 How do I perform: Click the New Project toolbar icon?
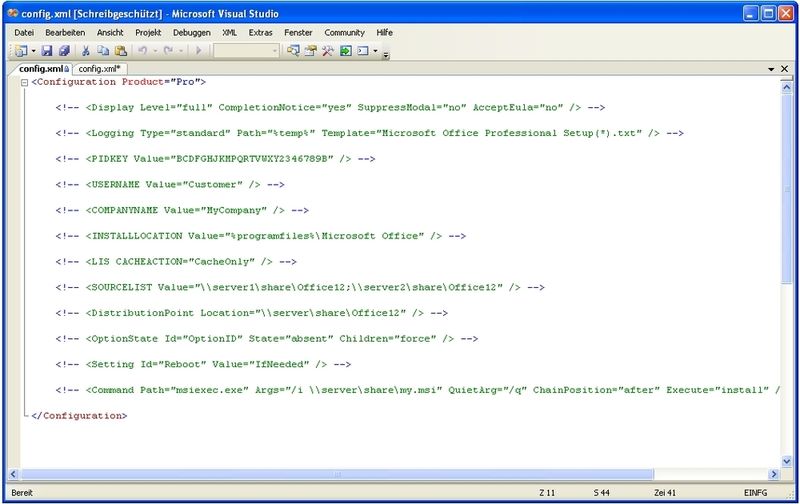[x=21, y=51]
